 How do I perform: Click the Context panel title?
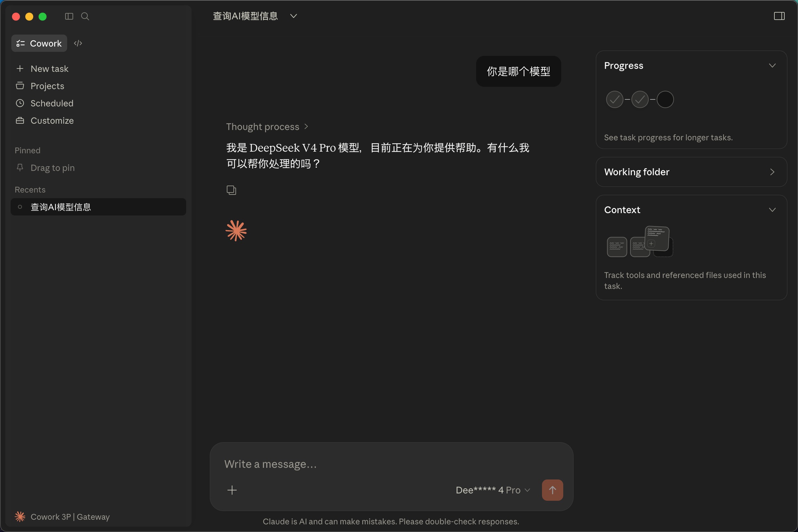click(622, 210)
